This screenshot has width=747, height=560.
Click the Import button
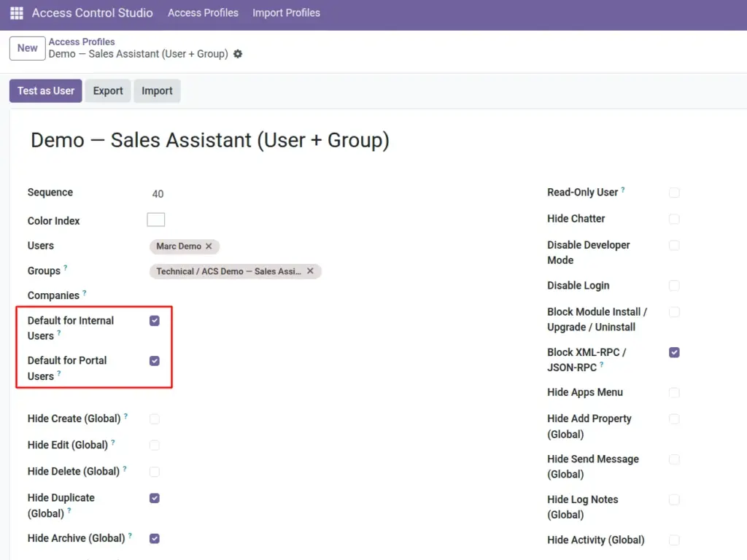tap(158, 90)
